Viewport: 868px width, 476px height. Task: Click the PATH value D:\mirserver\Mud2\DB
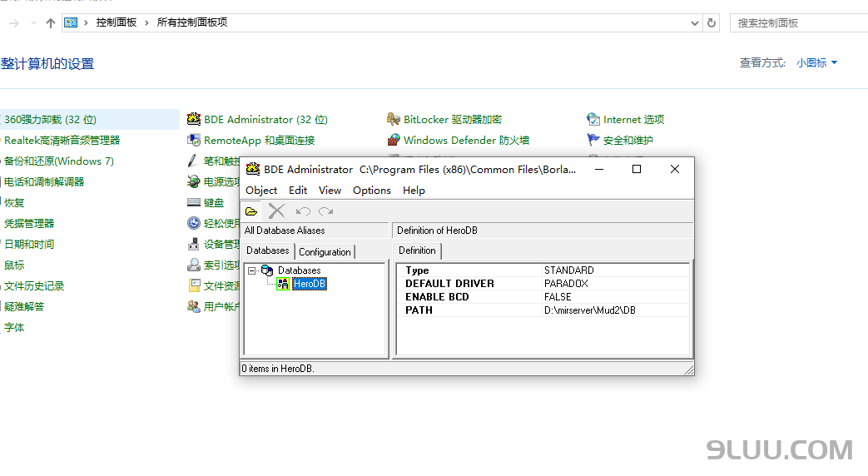pos(615,310)
